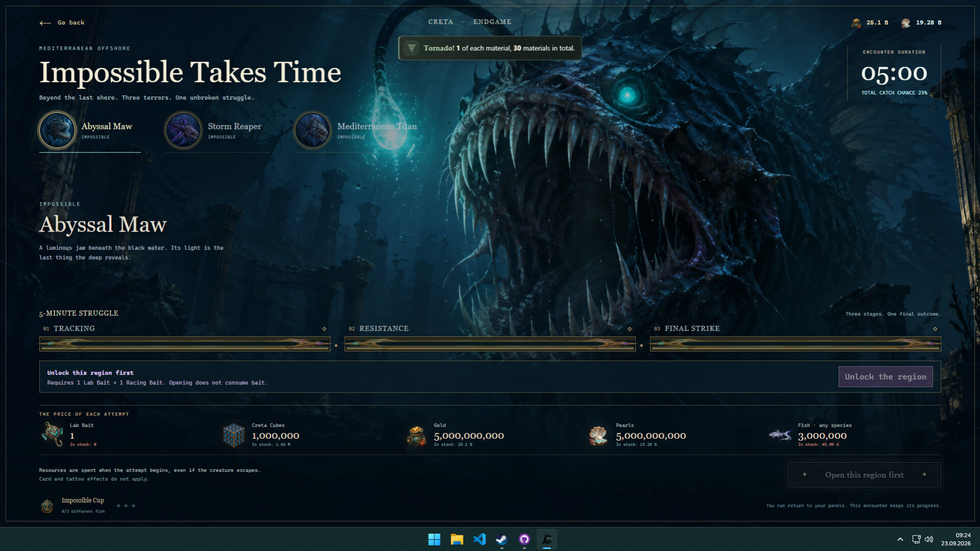Select the Abyssal Maw portrait

tap(57, 131)
